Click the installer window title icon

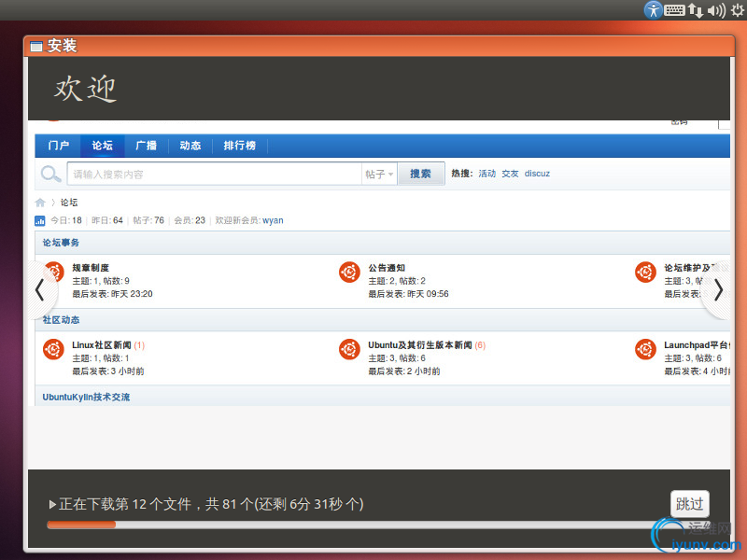point(36,46)
